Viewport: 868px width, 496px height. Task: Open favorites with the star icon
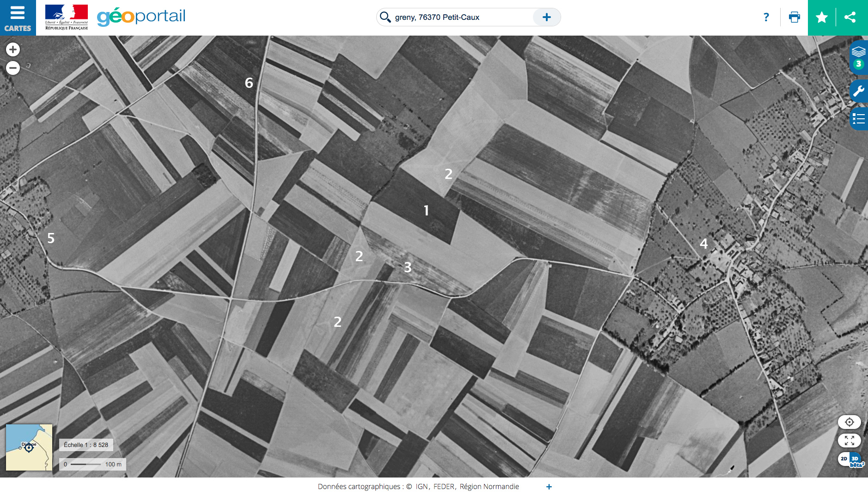tap(821, 18)
